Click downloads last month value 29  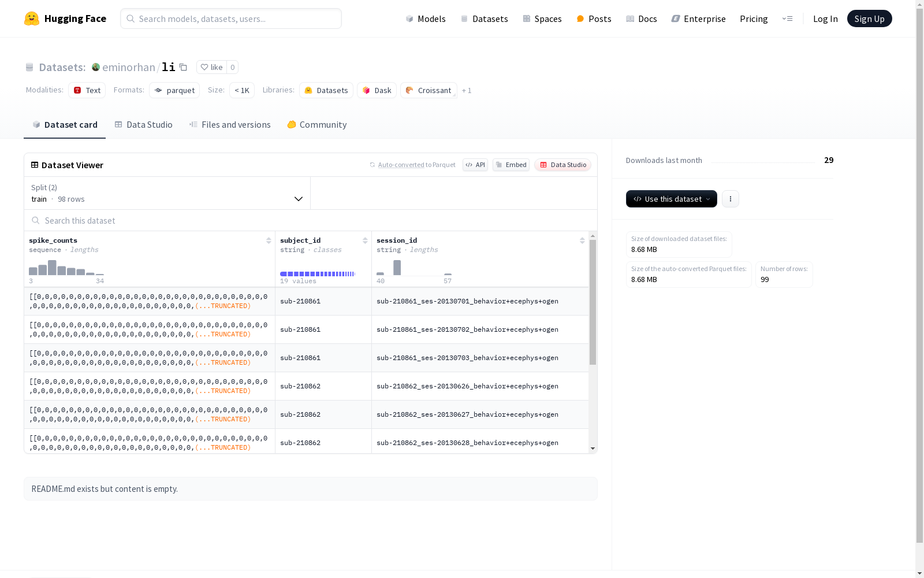click(829, 160)
